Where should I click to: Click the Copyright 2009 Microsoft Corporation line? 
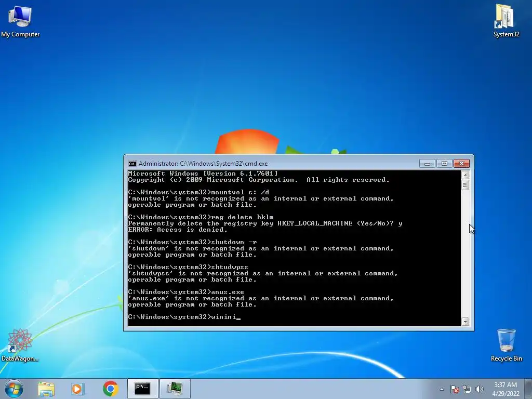[x=259, y=180]
